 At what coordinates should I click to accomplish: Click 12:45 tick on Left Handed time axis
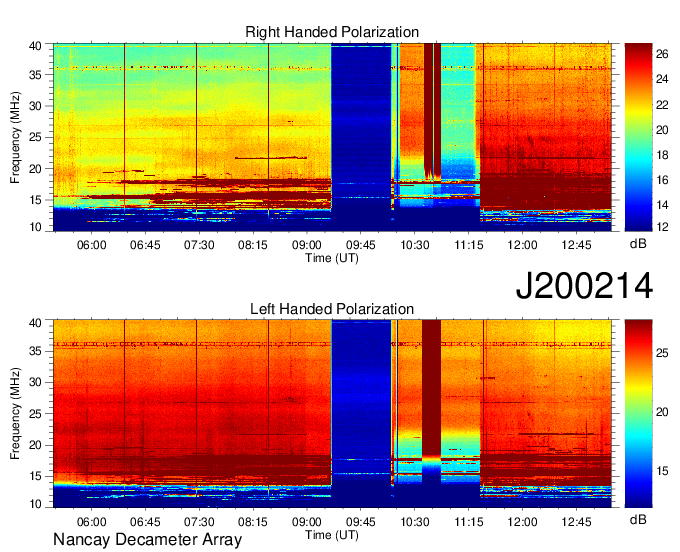[x=576, y=522]
